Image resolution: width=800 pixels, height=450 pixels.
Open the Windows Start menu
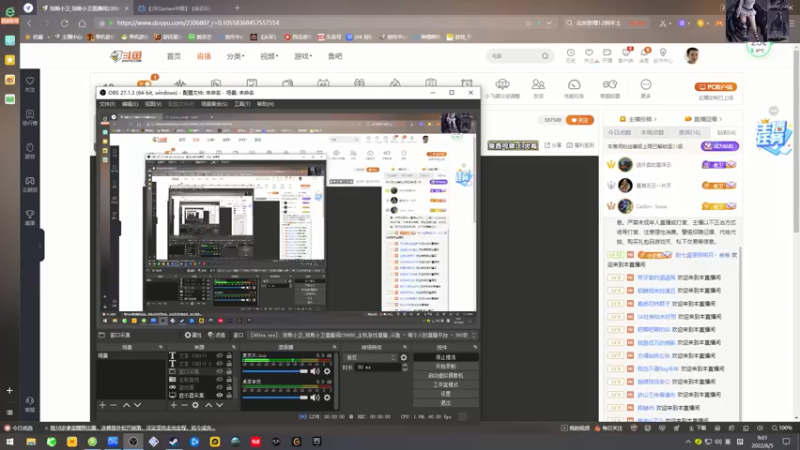[9, 442]
